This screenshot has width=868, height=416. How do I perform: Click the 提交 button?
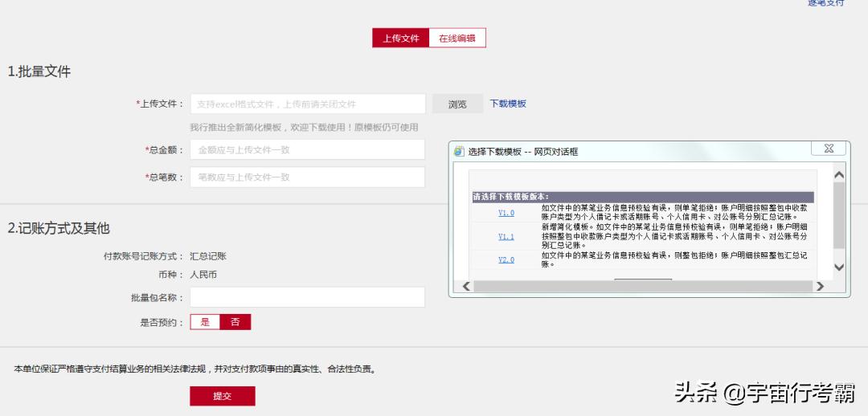[223, 396]
